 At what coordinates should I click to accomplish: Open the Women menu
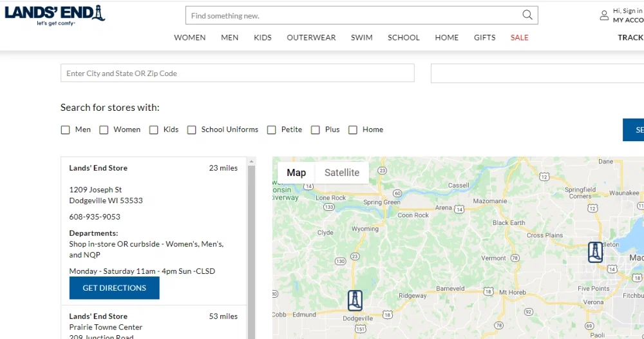tap(190, 37)
